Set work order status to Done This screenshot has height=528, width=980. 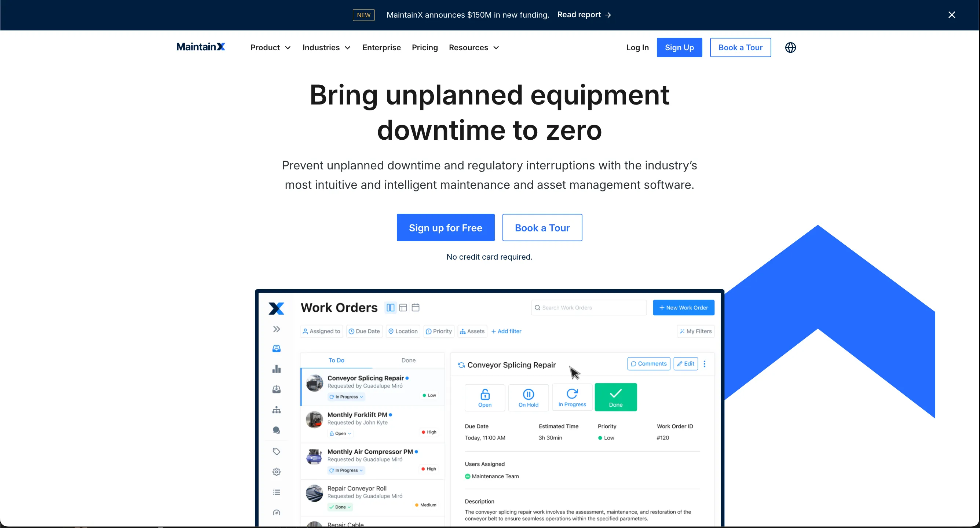click(x=615, y=397)
